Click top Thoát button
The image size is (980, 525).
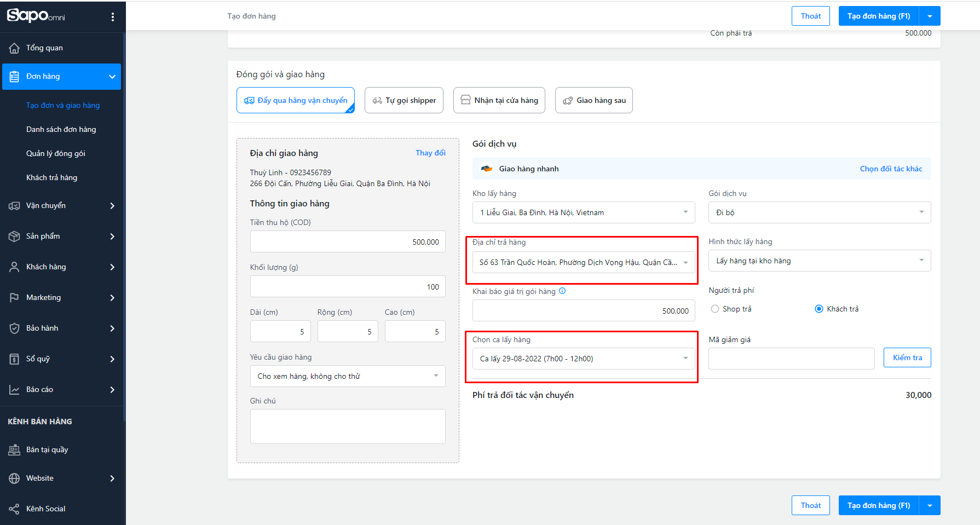[811, 16]
